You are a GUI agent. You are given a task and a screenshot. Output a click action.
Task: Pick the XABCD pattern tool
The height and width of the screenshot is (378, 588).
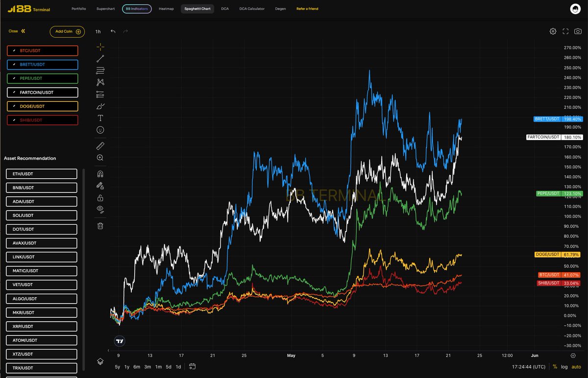(x=100, y=82)
